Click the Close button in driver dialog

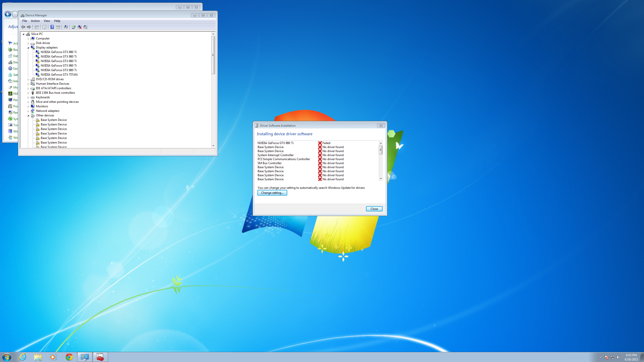coord(374,209)
